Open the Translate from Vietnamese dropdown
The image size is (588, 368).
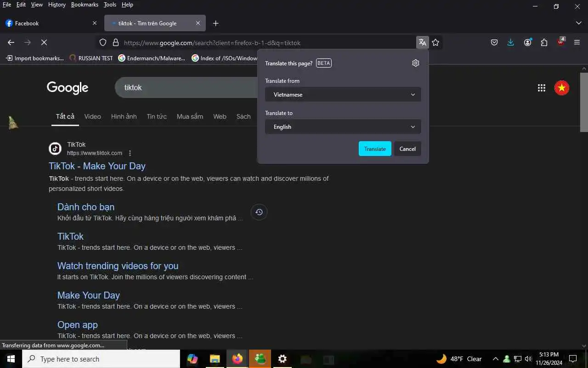point(343,95)
